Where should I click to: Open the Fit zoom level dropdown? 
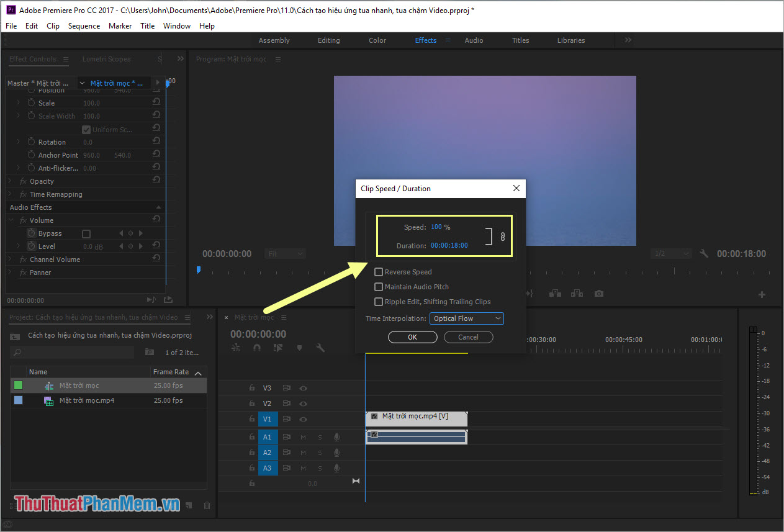[x=285, y=253]
